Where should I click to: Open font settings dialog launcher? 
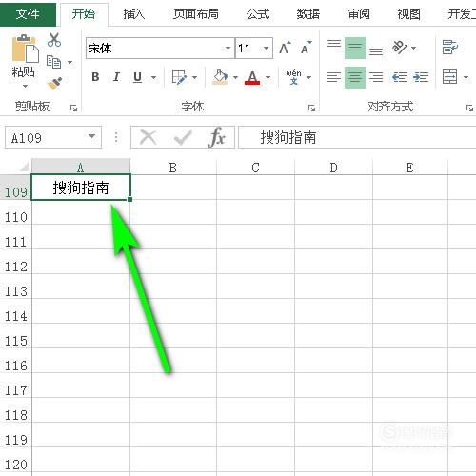pyautogui.click(x=311, y=109)
